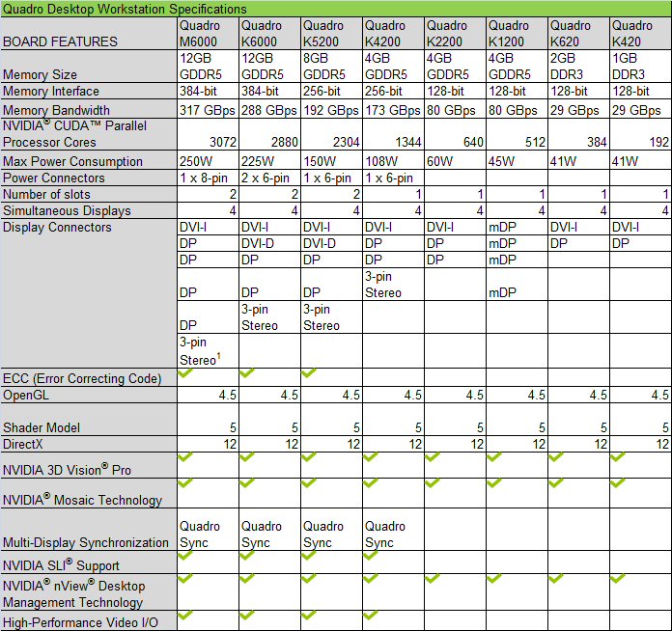Viewport: 672px width, 631px height.
Task: Click the ECC checkmark under Quadro M6000
Action: coord(186,372)
